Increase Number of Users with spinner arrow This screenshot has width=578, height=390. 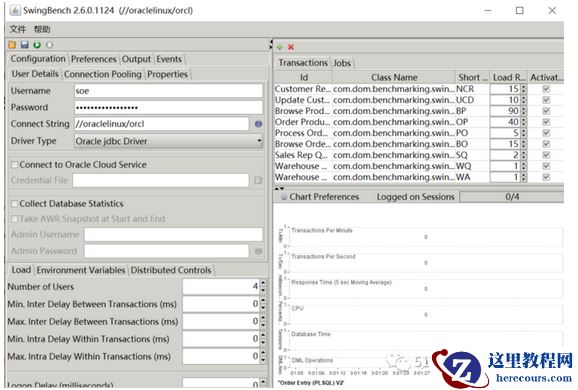point(263,283)
